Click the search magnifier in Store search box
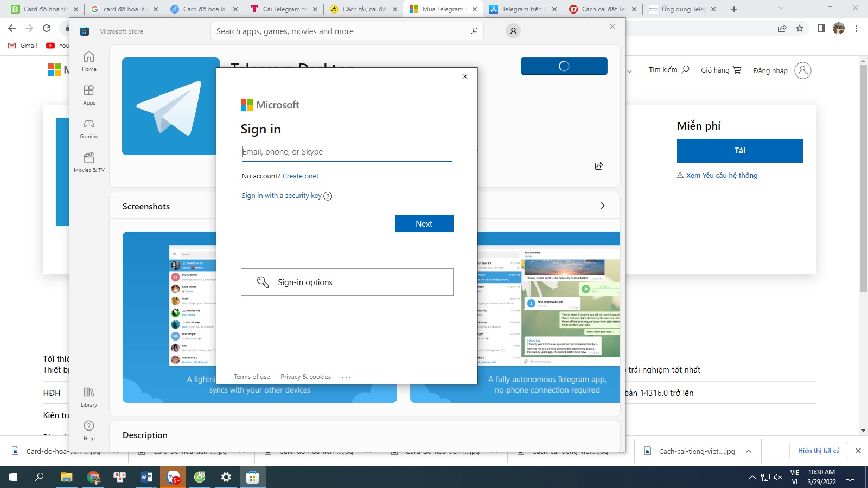This screenshot has height=488, width=868. coord(474,31)
